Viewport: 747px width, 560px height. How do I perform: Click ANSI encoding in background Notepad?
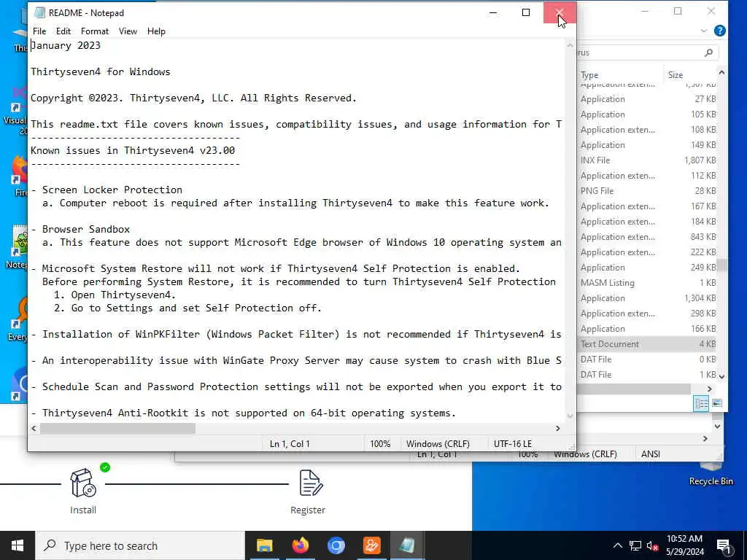(650, 454)
